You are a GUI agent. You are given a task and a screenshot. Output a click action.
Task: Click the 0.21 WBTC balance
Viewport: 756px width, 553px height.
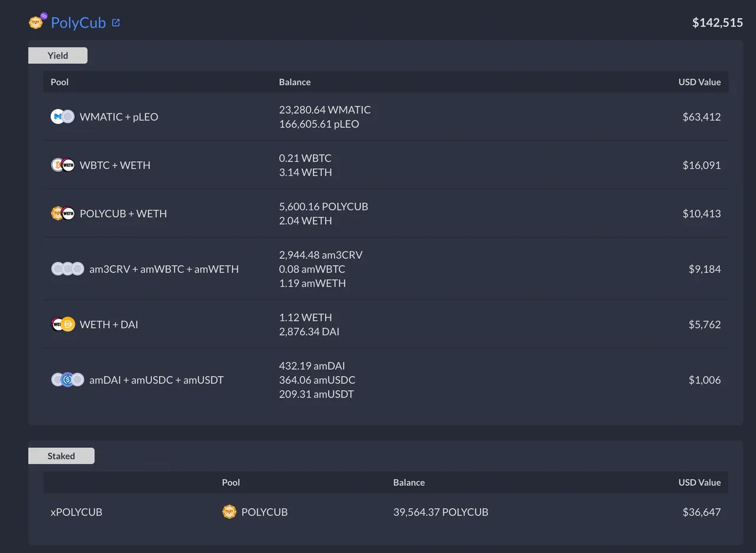tap(305, 158)
